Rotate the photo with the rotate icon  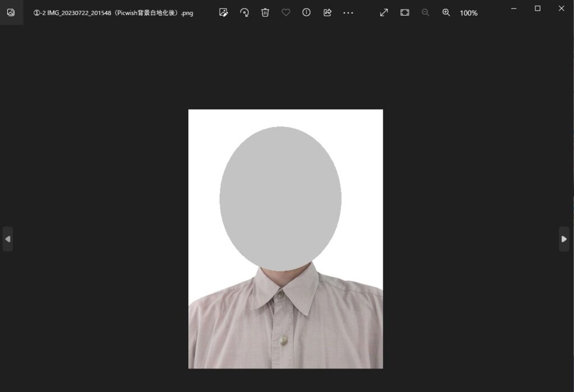[244, 12]
